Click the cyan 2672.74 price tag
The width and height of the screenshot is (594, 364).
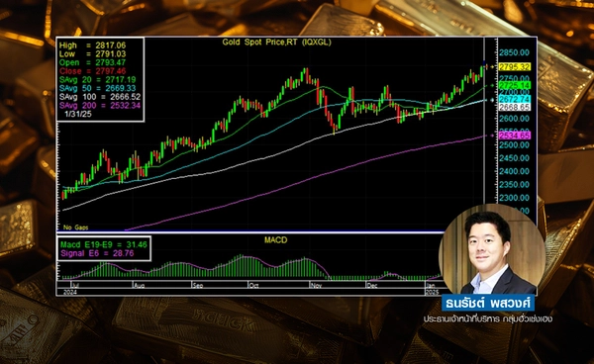515,100
